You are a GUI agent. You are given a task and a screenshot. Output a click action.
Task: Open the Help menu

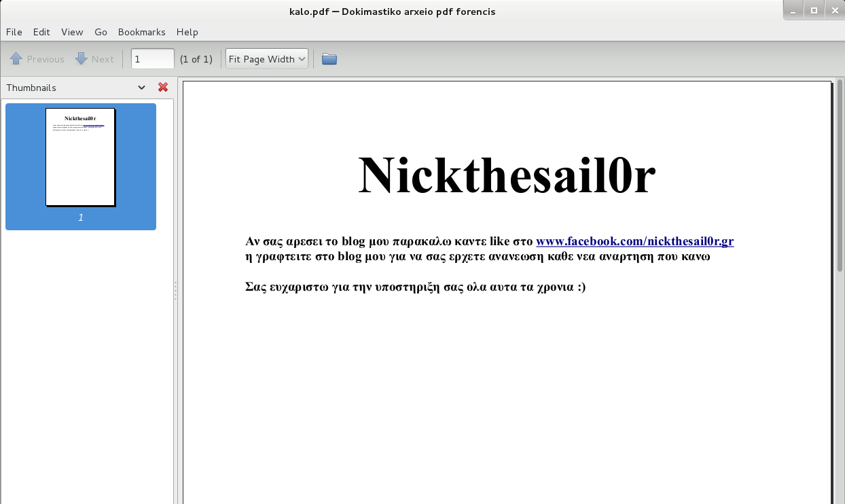187,32
